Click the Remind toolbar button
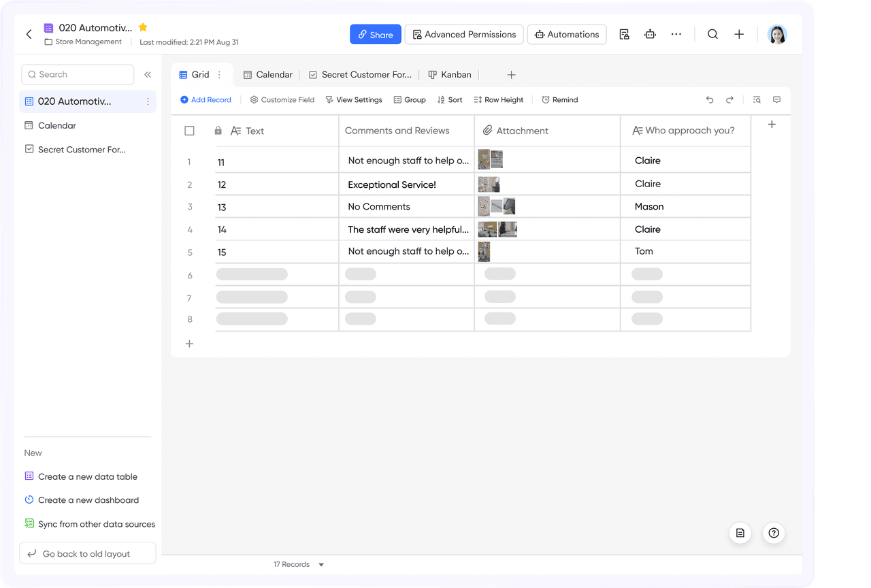The height and width of the screenshot is (588, 871). (x=560, y=100)
